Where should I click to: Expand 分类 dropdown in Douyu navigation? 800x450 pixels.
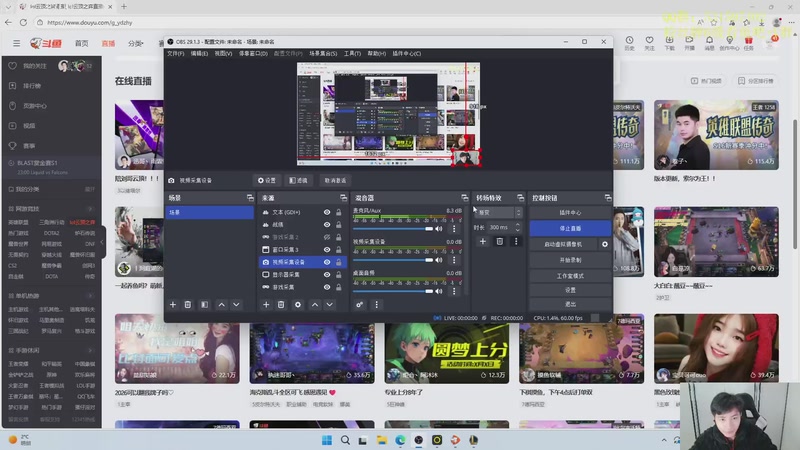pyautogui.click(x=136, y=44)
